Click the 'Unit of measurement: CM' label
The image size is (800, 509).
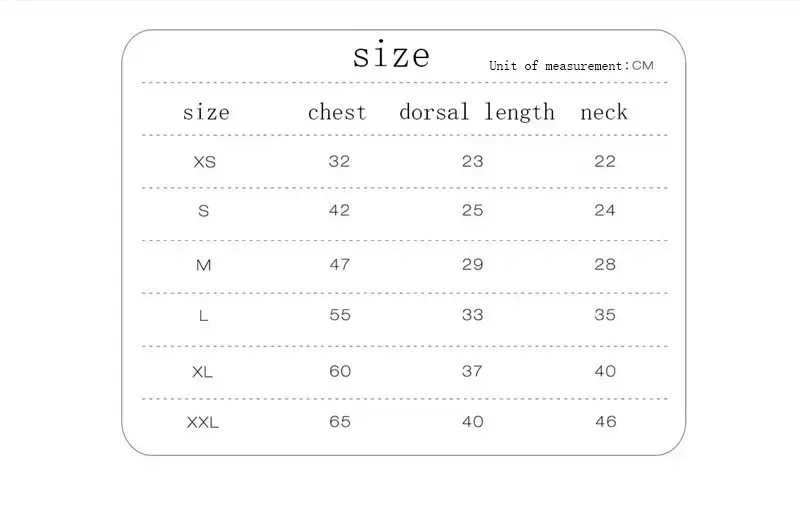pos(571,66)
